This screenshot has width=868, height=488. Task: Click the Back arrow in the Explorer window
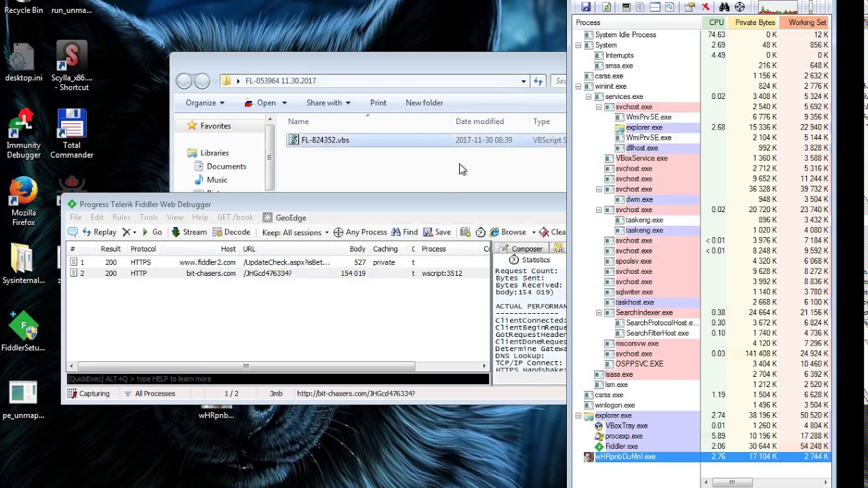click(x=184, y=81)
